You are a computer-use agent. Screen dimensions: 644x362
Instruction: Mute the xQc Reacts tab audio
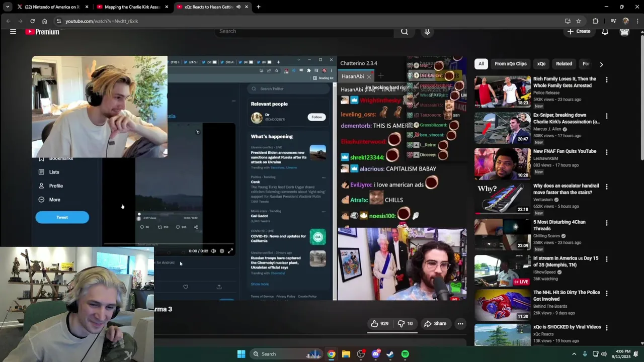238,7
